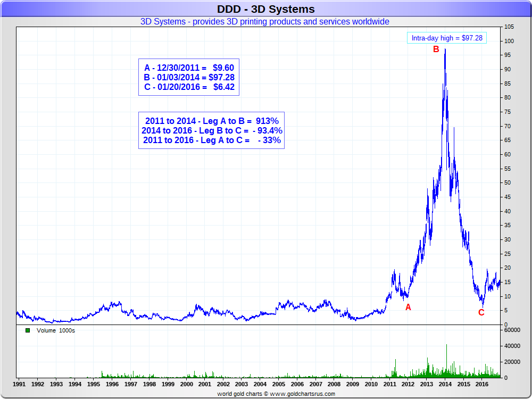Click the red peak marker letter B

(436, 49)
